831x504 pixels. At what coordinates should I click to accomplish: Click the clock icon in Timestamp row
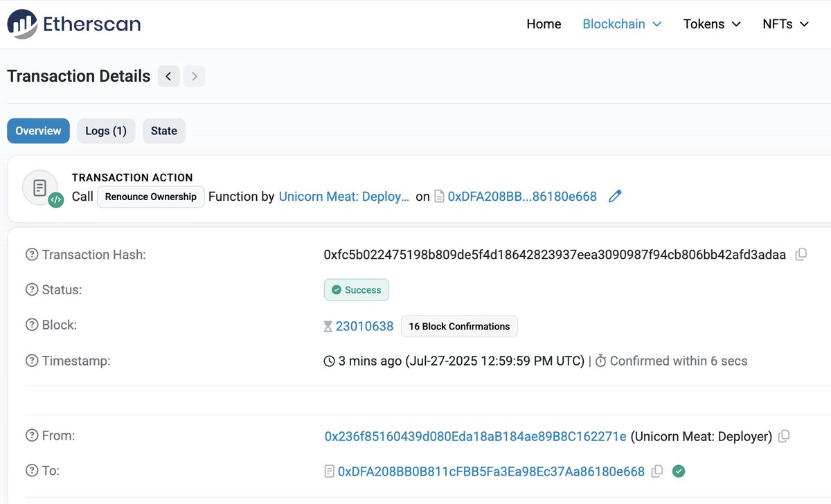coord(330,361)
